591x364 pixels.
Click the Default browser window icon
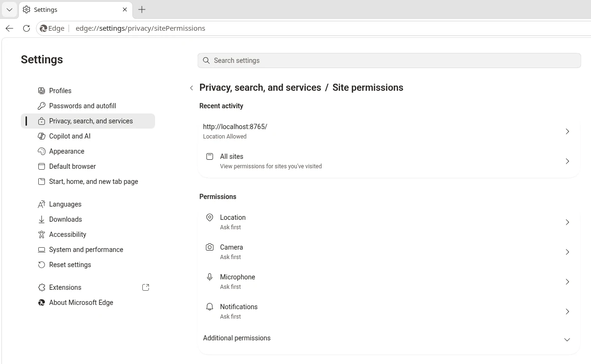click(x=42, y=166)
